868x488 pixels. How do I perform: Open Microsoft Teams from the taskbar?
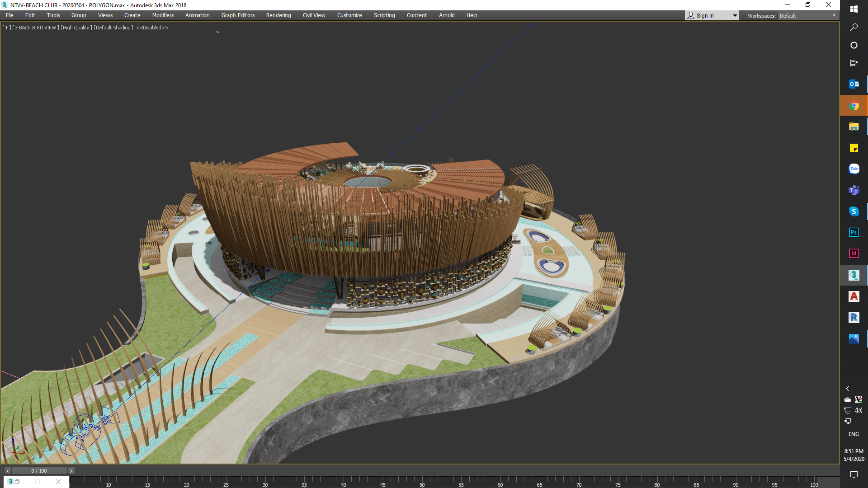(854, 190)
